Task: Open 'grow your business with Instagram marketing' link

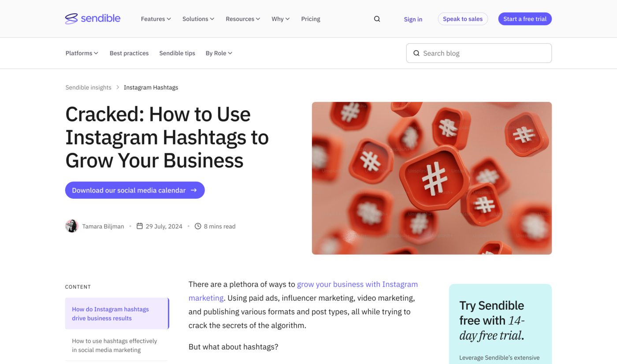Action: click(x=303, y=291)
